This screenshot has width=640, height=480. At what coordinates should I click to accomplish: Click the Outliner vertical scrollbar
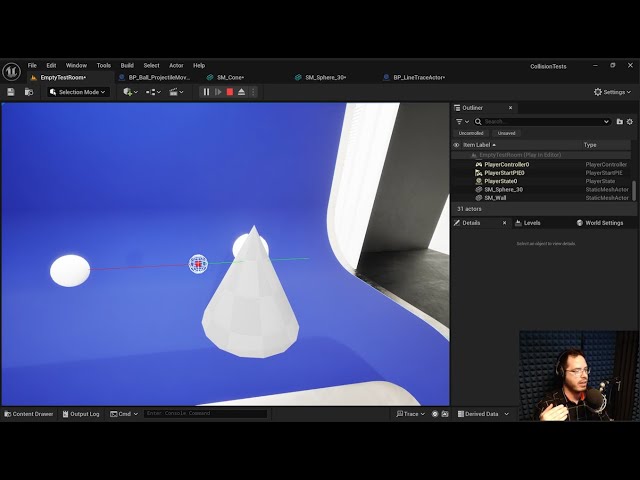(x=634, y=190)
